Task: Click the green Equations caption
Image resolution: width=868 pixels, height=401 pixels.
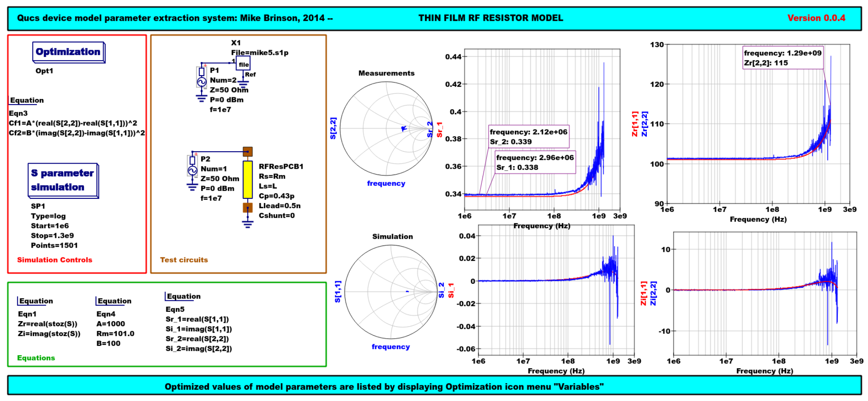Action: pos(36,358)
